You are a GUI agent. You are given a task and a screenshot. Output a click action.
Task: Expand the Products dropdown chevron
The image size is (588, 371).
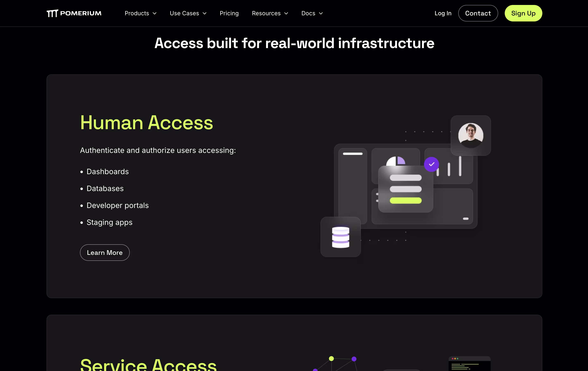coord(155,13)
